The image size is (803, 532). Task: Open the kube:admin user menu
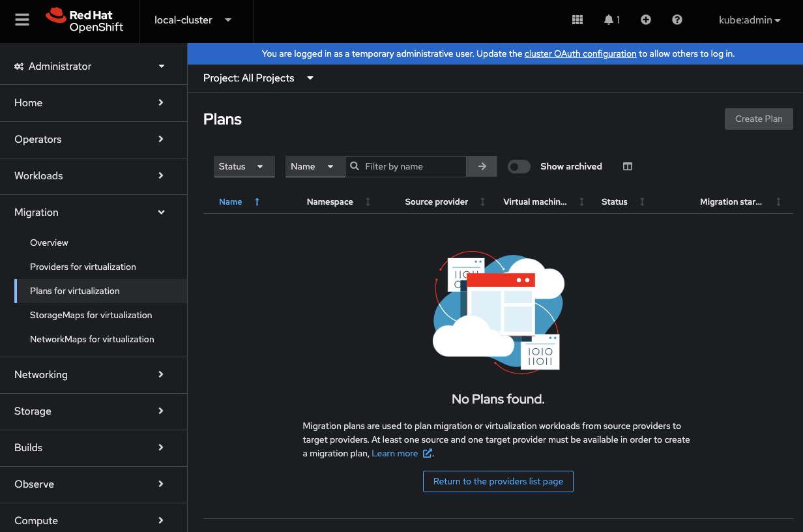(750, 20)
